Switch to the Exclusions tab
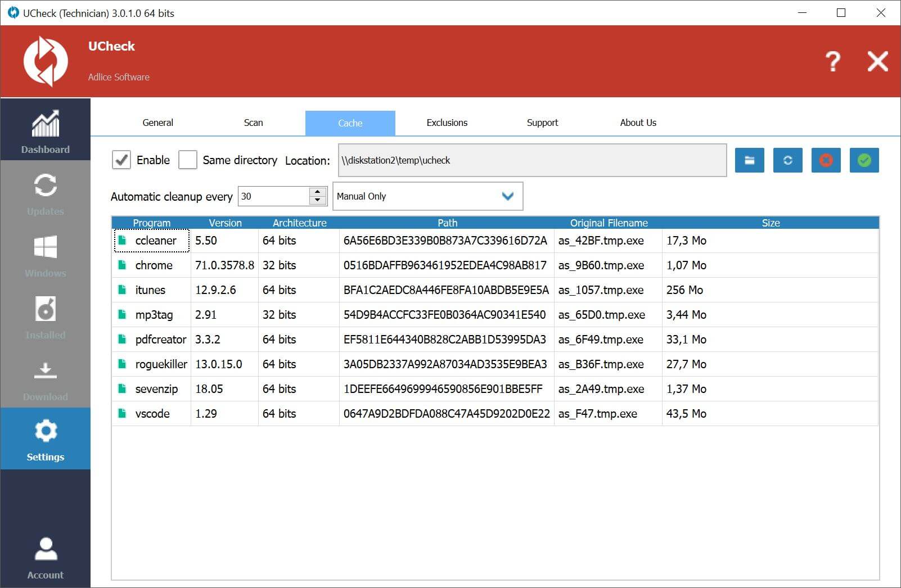Viewport: 901px width, 588px height. click(x=447, y=123)
